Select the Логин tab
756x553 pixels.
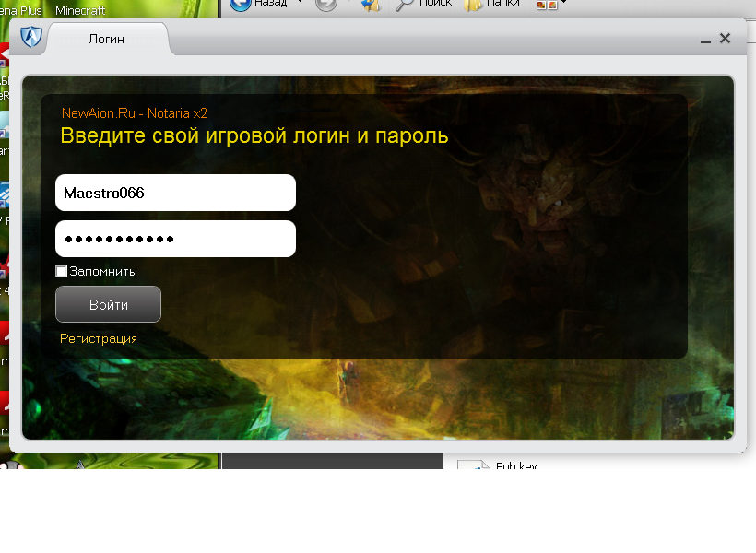point(107,39)
